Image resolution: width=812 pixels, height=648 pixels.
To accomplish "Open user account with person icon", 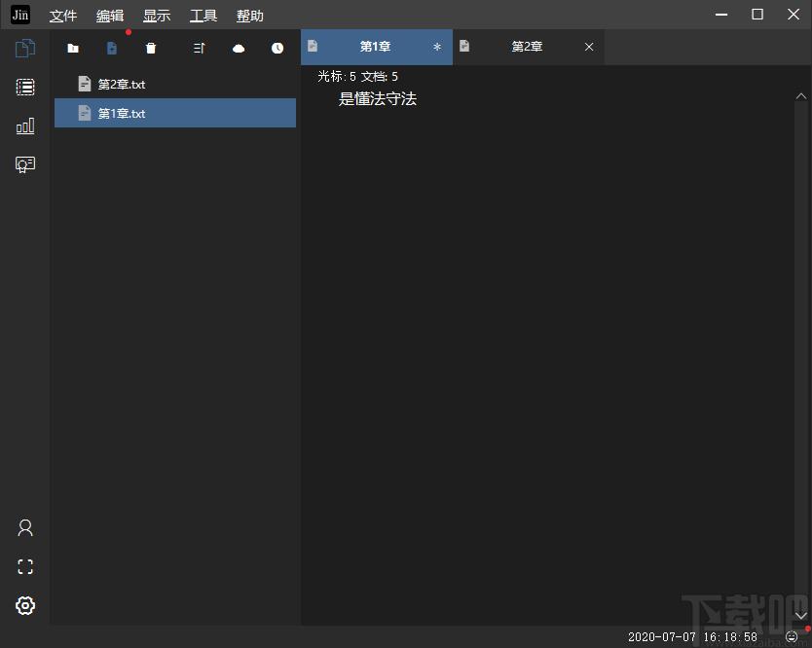I will 24,527.
